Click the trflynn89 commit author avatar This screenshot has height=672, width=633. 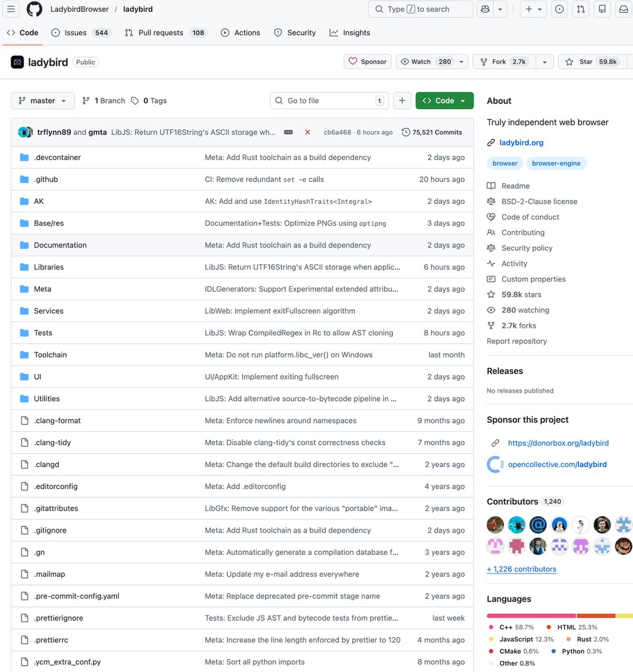(x=24, y=132)
